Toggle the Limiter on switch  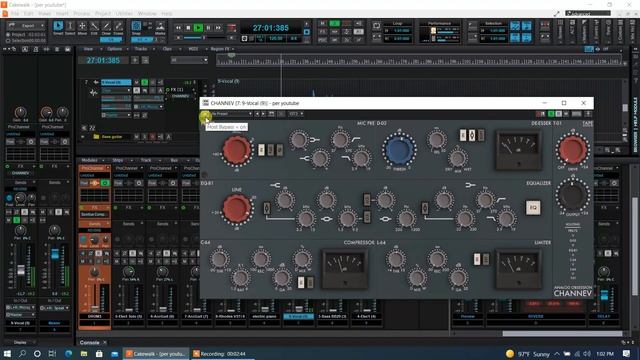click(x=477, y=259)
